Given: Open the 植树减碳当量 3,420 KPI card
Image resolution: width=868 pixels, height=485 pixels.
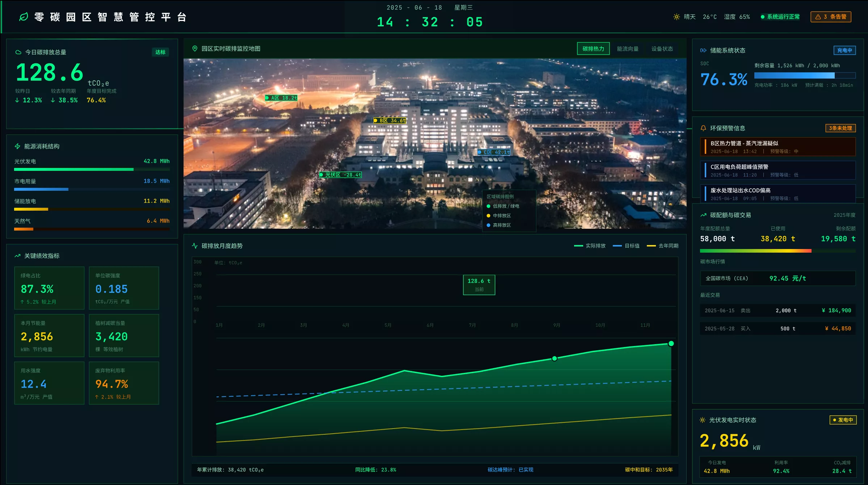Looking at the screenshot, I should (124, 336).
